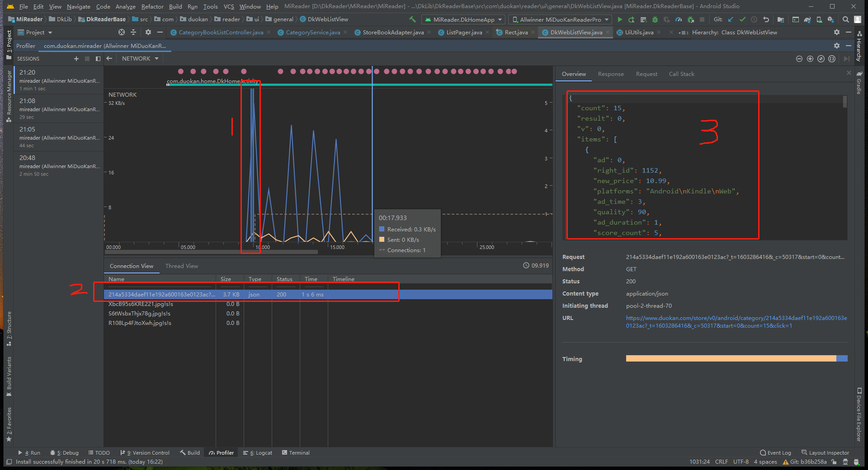The width and height of the screenshot is (868, 470).
Task: Toggle the Device File Explorer window
Action: pos(859,414)
